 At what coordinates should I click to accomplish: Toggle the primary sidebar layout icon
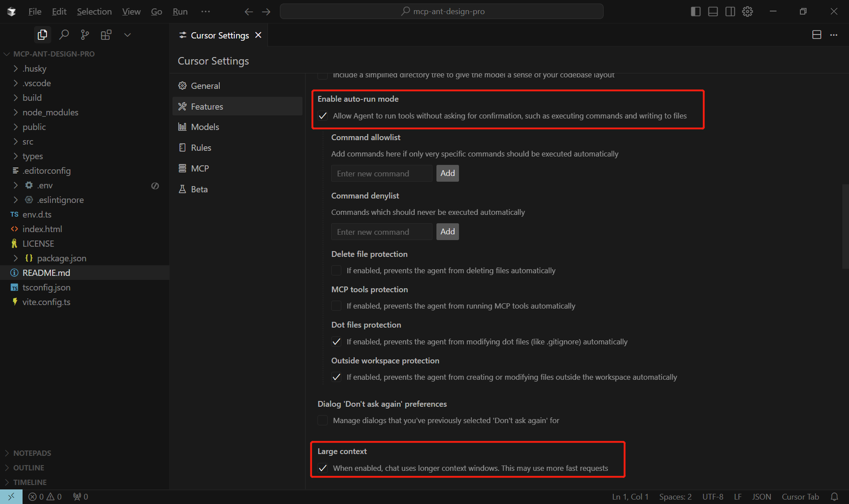pos(696,11)
